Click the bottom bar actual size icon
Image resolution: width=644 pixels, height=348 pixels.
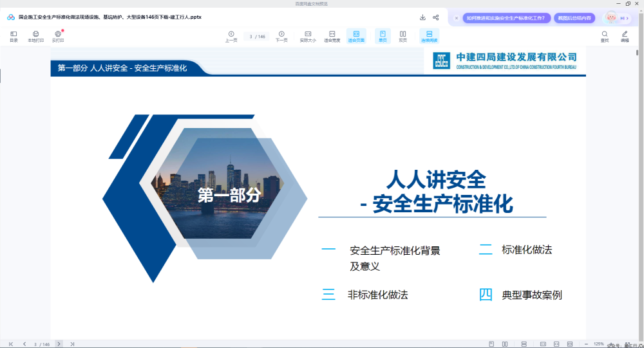tap(543, 344)
